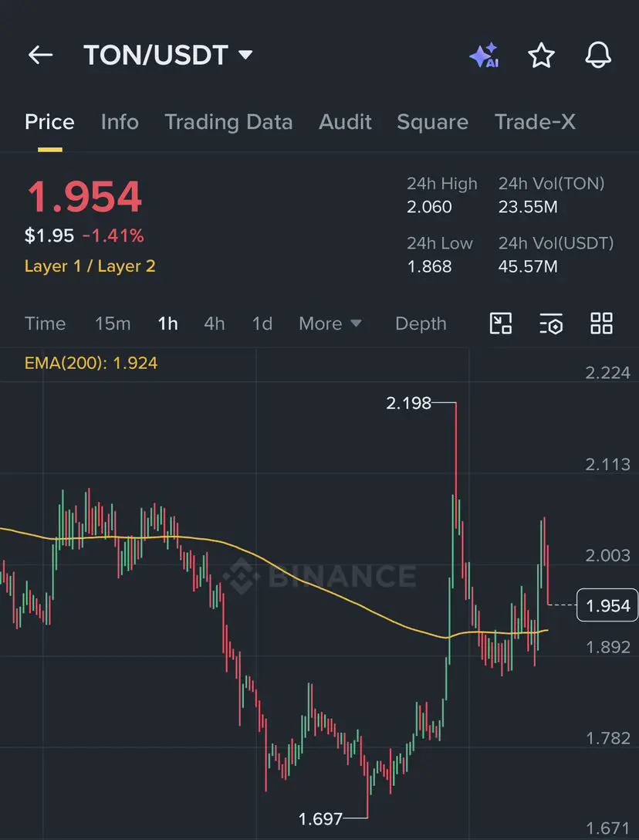Go back with the left arrow icon
The height and width of the screenshot is (840, 639).
tap(40, 55)
